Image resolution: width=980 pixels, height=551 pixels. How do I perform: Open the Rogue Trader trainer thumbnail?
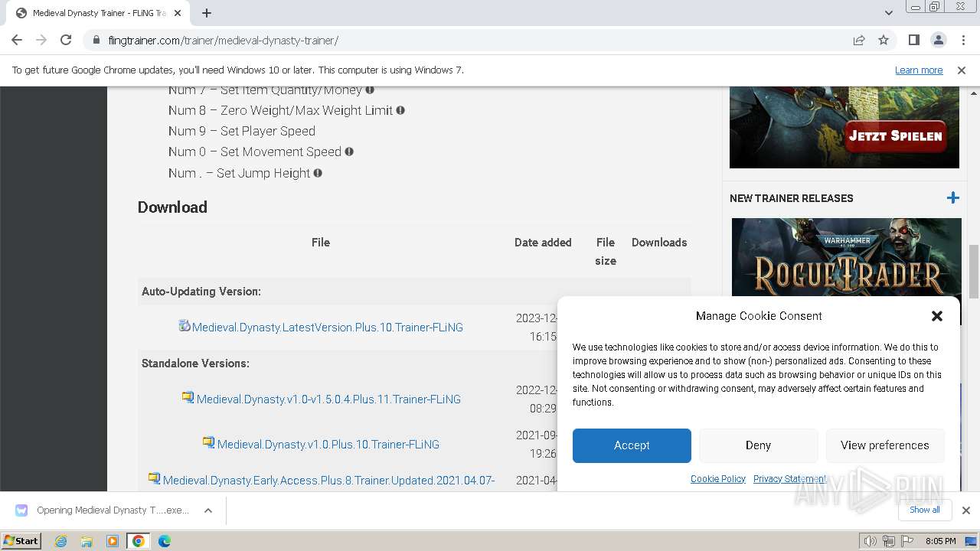[x=846, y=257]
